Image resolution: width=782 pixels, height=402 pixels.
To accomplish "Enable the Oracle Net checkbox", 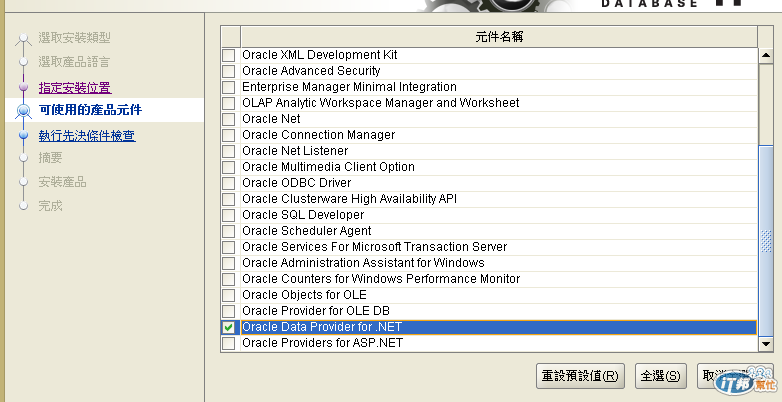I will 228,119.
